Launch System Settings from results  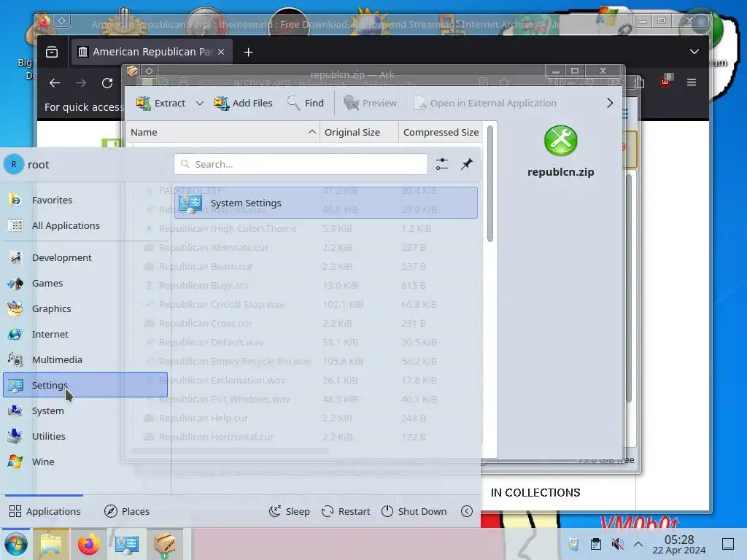click(326, 203)
